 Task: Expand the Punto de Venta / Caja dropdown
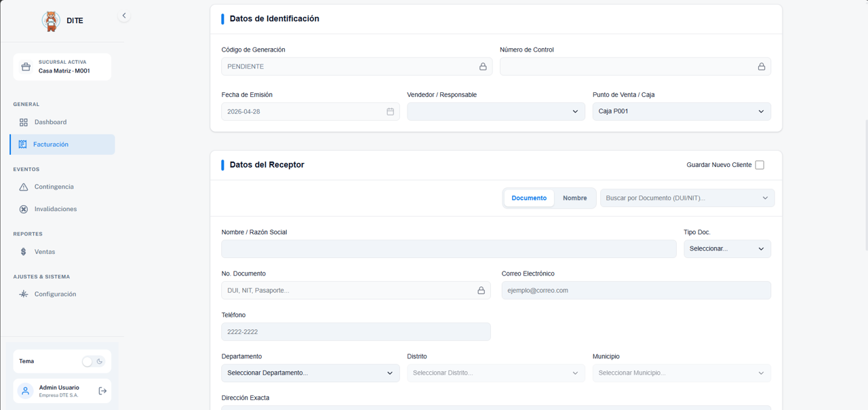click(x=681, y=111)
